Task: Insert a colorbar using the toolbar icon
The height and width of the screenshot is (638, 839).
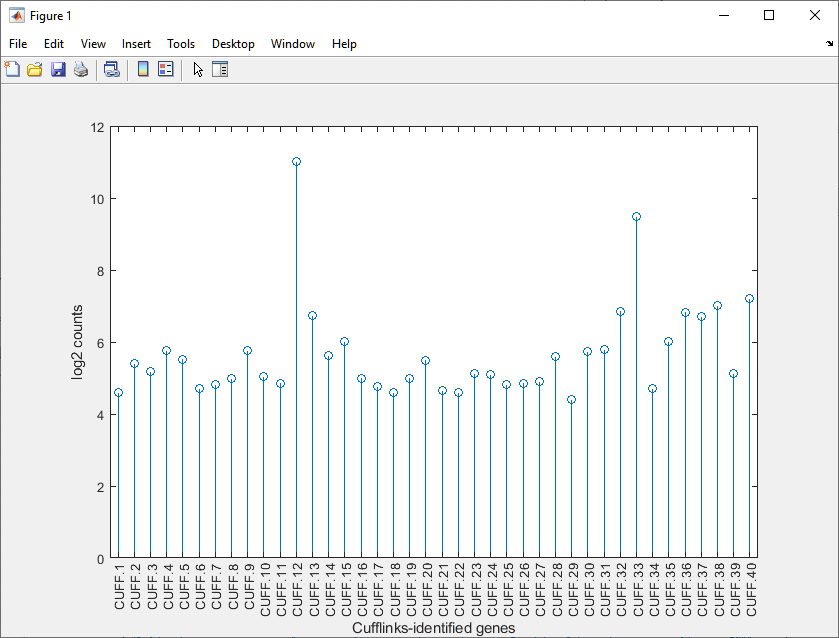Action: coord(143,69)
